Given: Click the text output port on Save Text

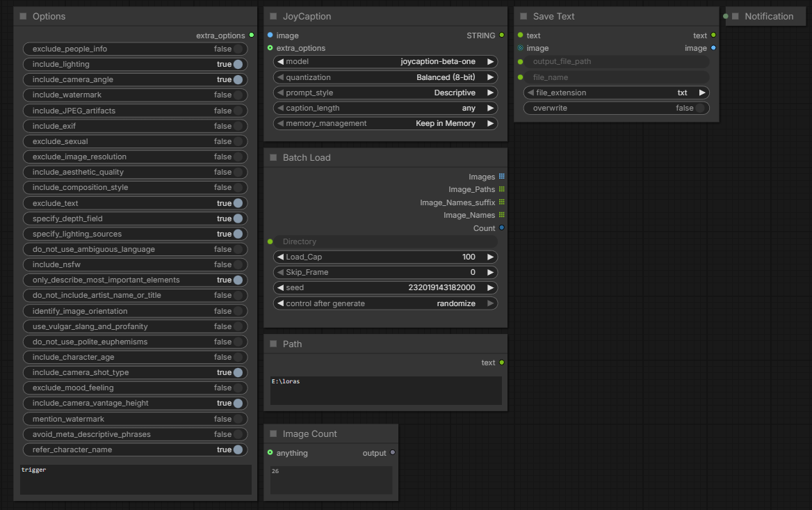Looking at the screenshot, I should click(713, 35).
